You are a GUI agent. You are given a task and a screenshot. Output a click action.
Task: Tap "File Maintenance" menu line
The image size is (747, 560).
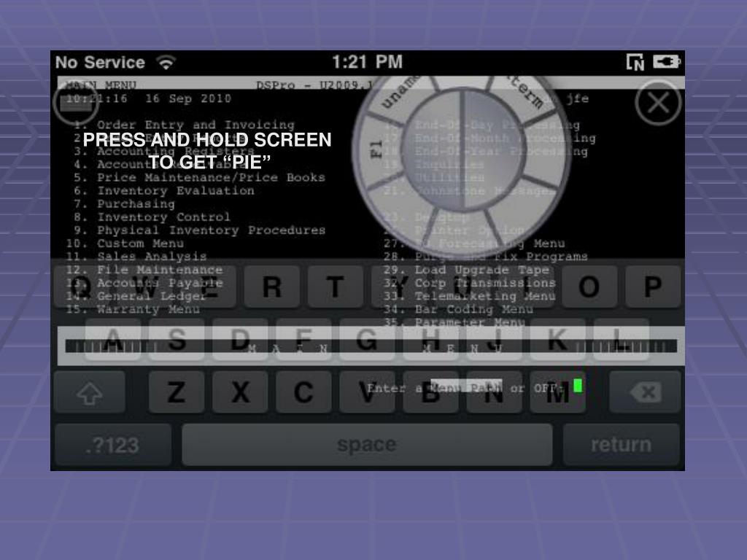point(144,270)
